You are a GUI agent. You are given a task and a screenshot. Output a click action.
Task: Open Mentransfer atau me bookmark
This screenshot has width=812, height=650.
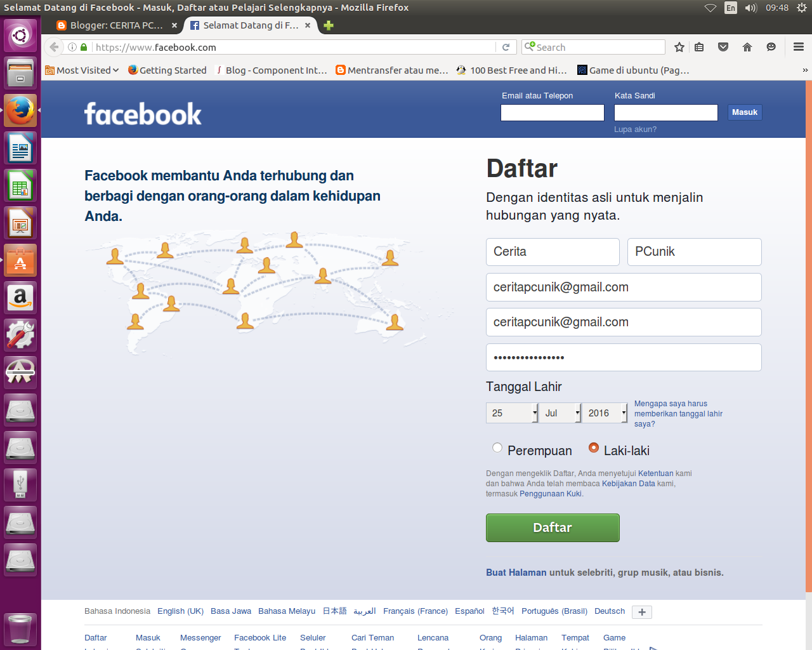[392, 70]
